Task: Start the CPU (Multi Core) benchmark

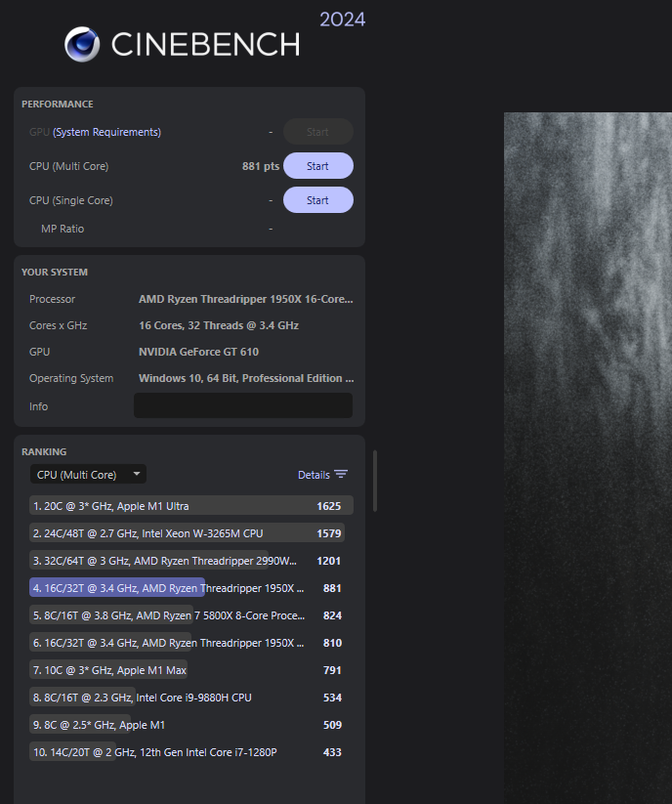Action: [x=317, y=166]
